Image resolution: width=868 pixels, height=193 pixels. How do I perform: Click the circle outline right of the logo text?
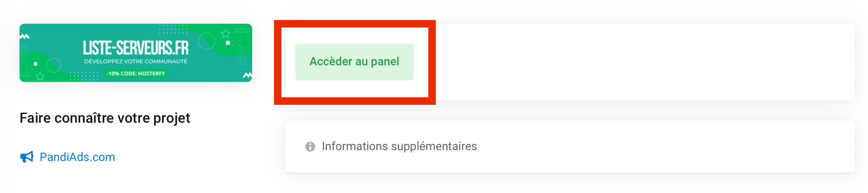point(206,41)
